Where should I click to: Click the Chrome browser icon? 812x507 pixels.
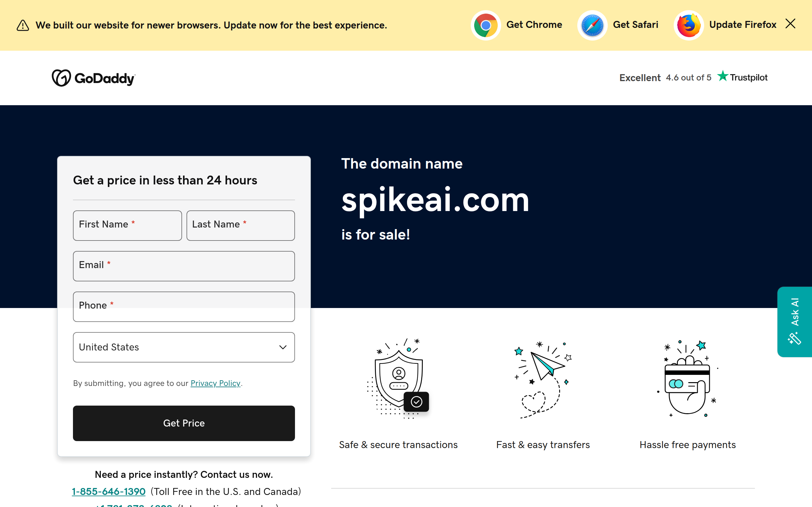485,25
